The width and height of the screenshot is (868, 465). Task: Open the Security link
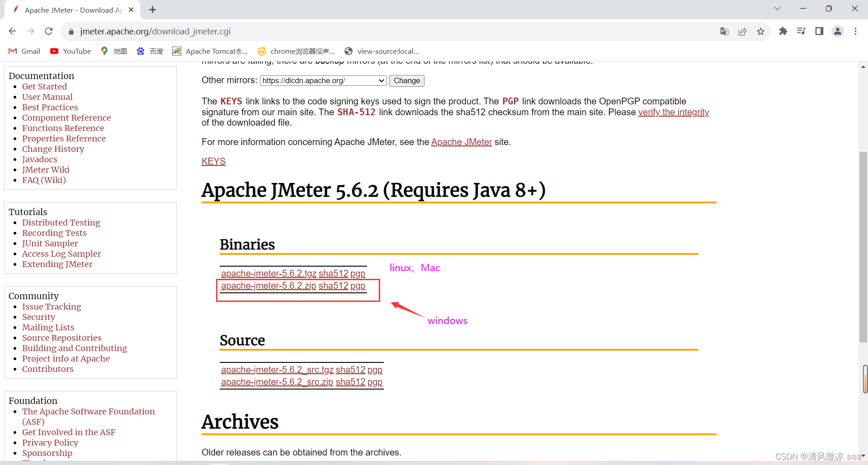click(38, 317)
